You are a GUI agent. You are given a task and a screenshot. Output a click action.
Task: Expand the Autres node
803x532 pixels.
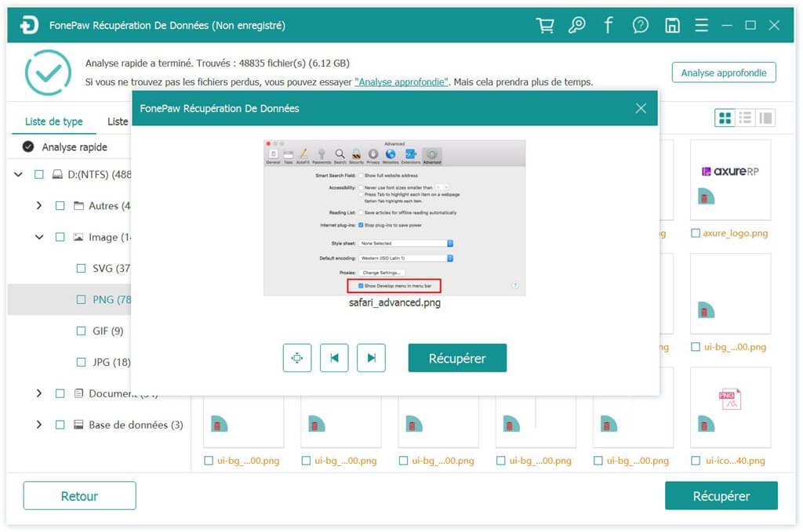point(39,205)
